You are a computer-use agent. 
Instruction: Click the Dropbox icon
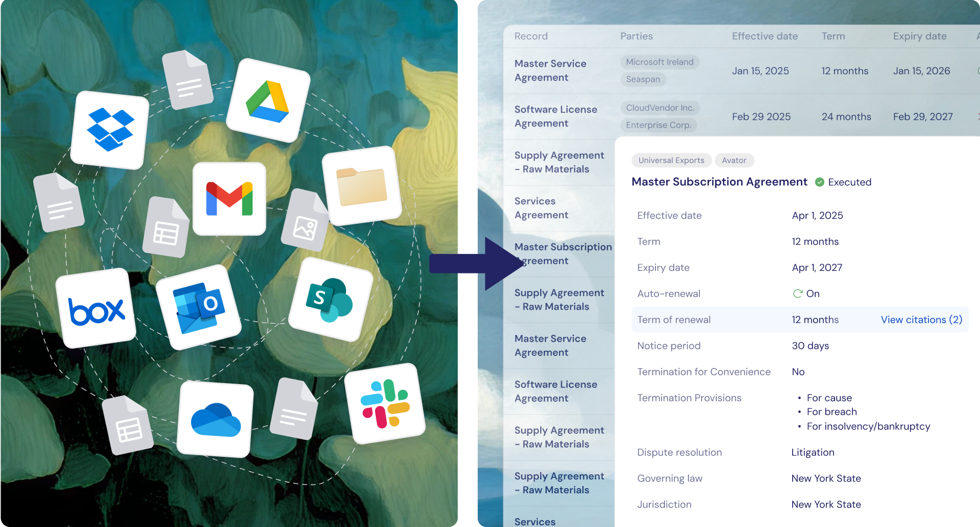pyautogui.click(x=110, y=130)
